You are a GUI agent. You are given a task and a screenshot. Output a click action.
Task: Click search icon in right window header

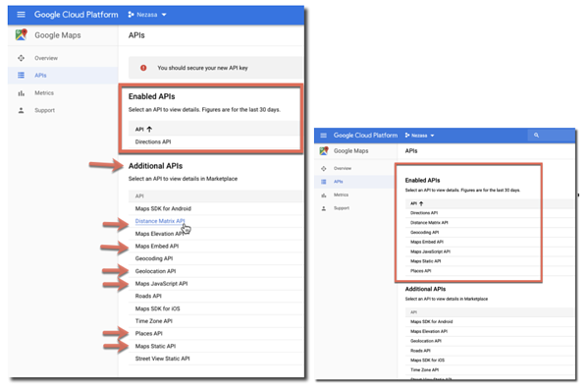536,135
